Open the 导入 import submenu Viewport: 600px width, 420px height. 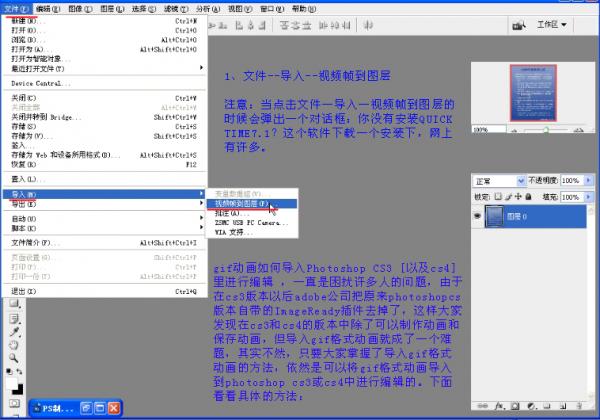[105, 194]
